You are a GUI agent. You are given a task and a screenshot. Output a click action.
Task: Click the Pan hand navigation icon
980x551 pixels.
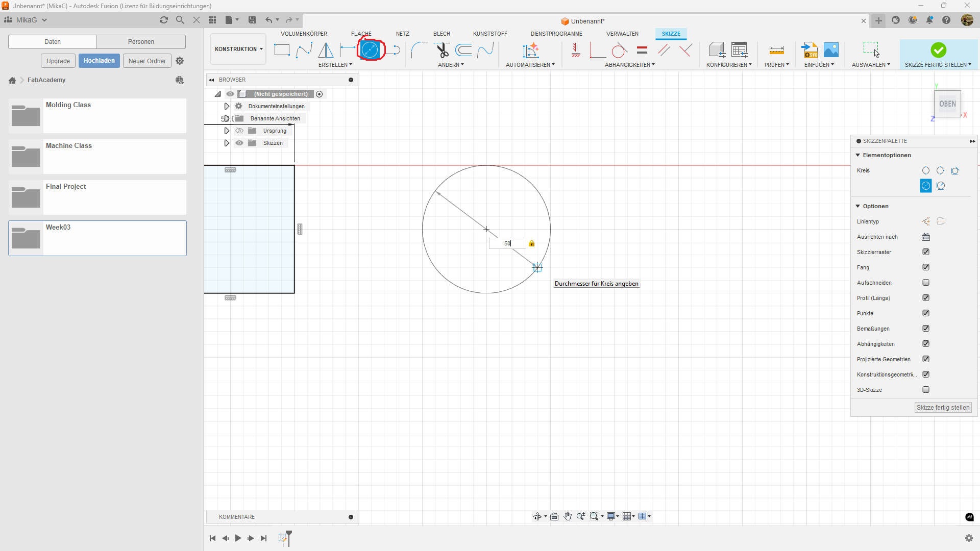(568, 516)
